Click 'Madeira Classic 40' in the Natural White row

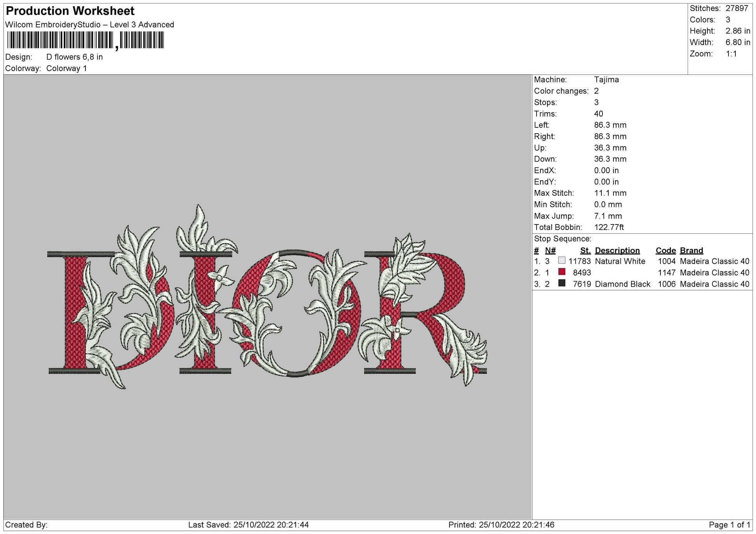pos(714,261)
